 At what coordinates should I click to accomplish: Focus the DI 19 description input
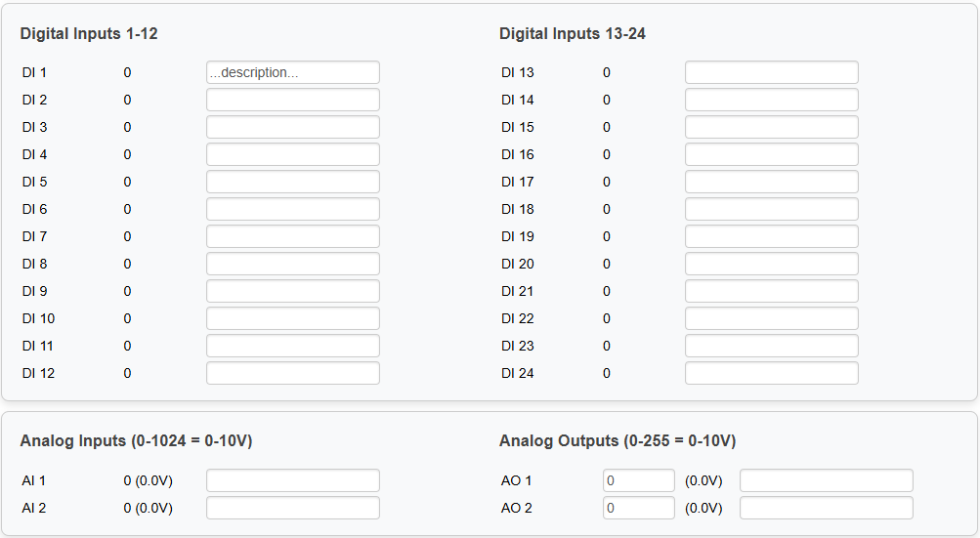pyautogui.click(x=771, y=236)
